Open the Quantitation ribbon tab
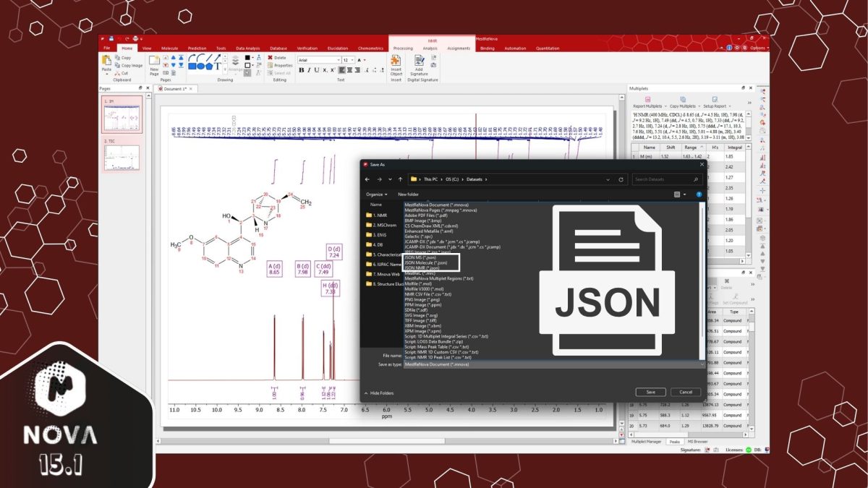 tap(548, 48)
